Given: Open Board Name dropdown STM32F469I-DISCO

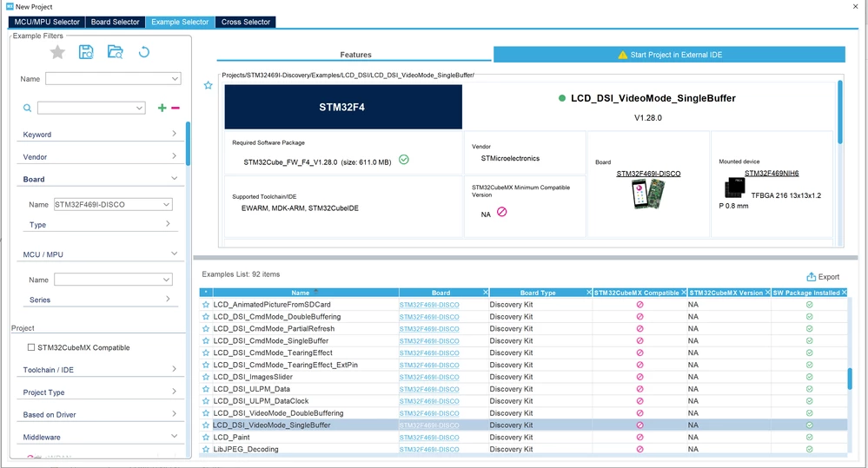Looking at the screenshot, I should tap(166, 204).
